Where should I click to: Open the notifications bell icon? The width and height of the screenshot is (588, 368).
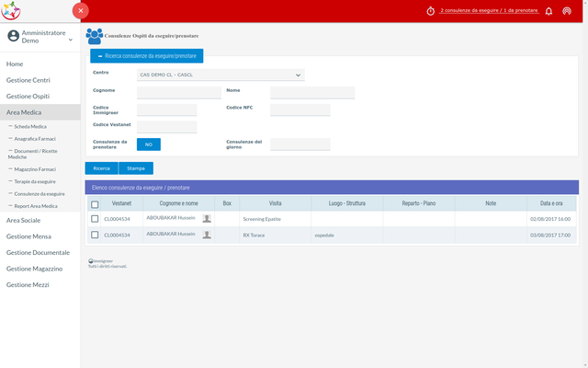pyautogui.click(x=548, y=11)
